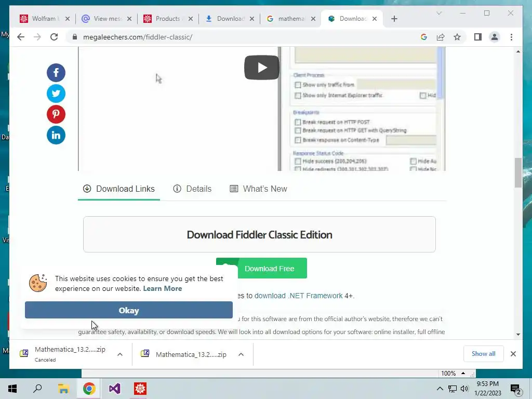Open notification center icon
This screenshot has width=532, height=399.
point(516,389)
